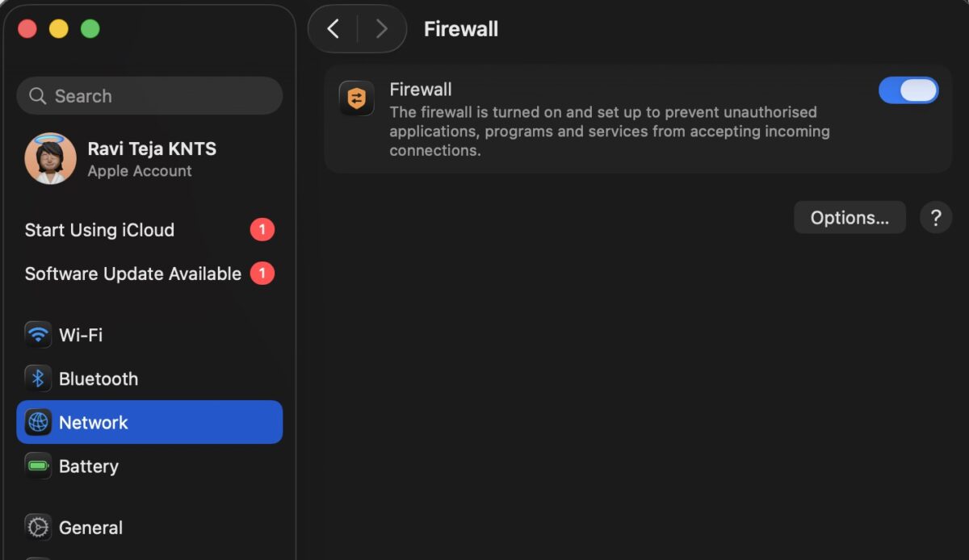969x560 pixels.
Task: Open the Firewall Options dialog
Action: 849,217
